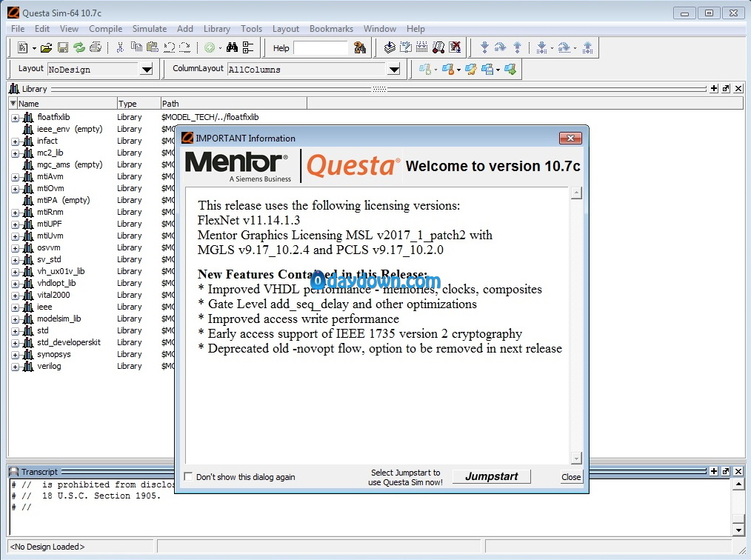Click the Step Into down-arrow icon
751x560 pixels.
484,47
